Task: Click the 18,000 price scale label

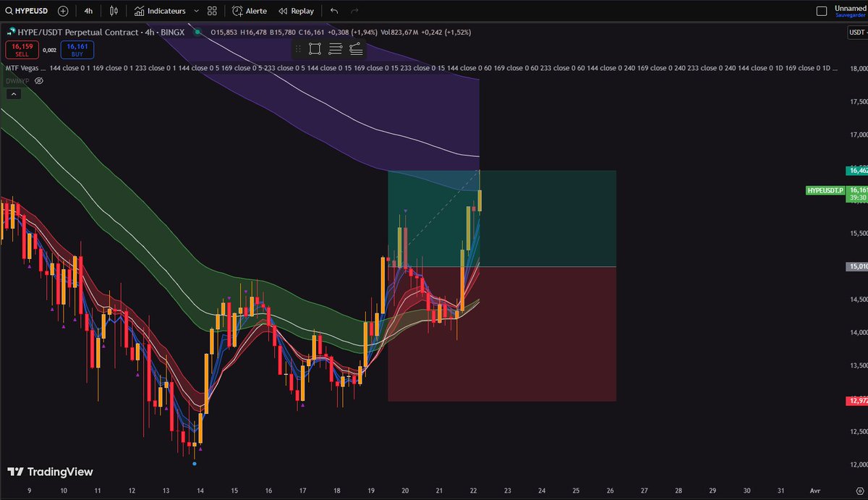Action: (x=857, y=69)
